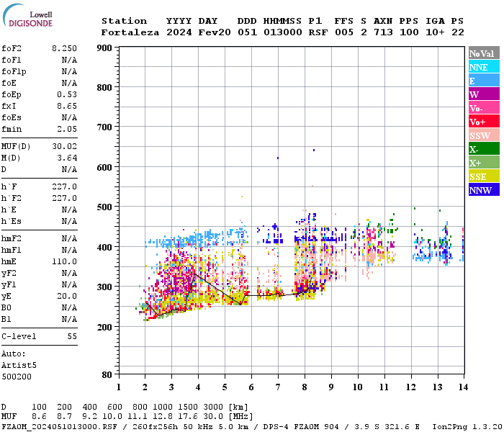Click the day-of-year value 051
Screen dimensions: 504x432
[x=247, y=32]
